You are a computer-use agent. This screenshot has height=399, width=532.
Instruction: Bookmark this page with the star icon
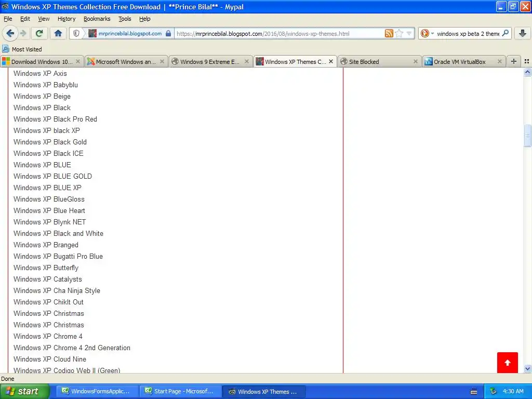pos(400,33)
